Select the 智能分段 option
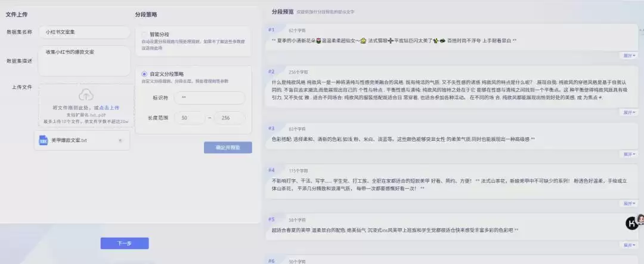Viewport: 644px width, 264px height. coord(144,35)
